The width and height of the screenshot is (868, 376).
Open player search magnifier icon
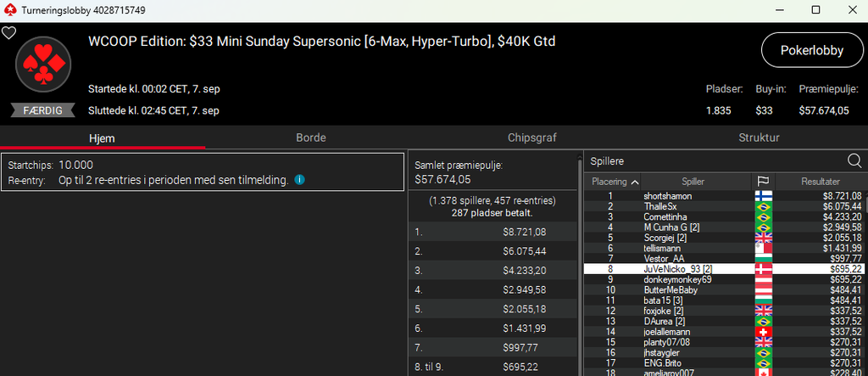click(854, 160)
